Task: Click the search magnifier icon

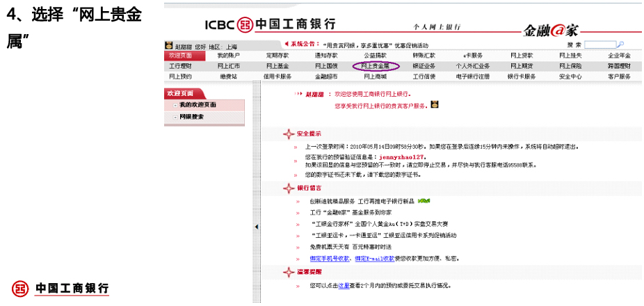Action: pos(621,45)
